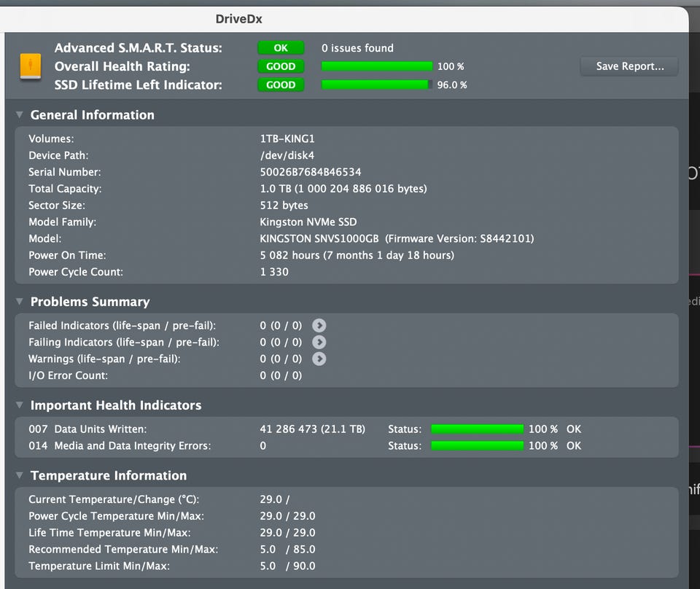Open Warnings details arrow
700x589 pixels.
coord(319,359)
